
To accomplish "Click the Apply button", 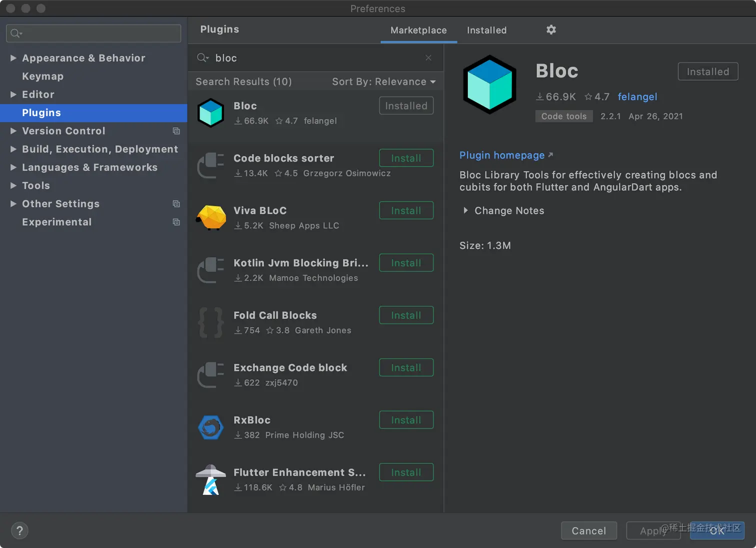I will click(x=653, y=530).
